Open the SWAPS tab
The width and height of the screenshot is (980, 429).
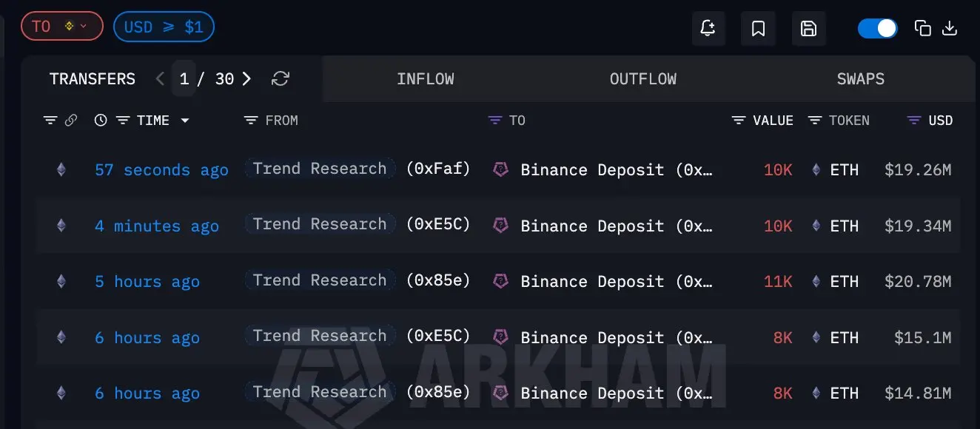860,78
